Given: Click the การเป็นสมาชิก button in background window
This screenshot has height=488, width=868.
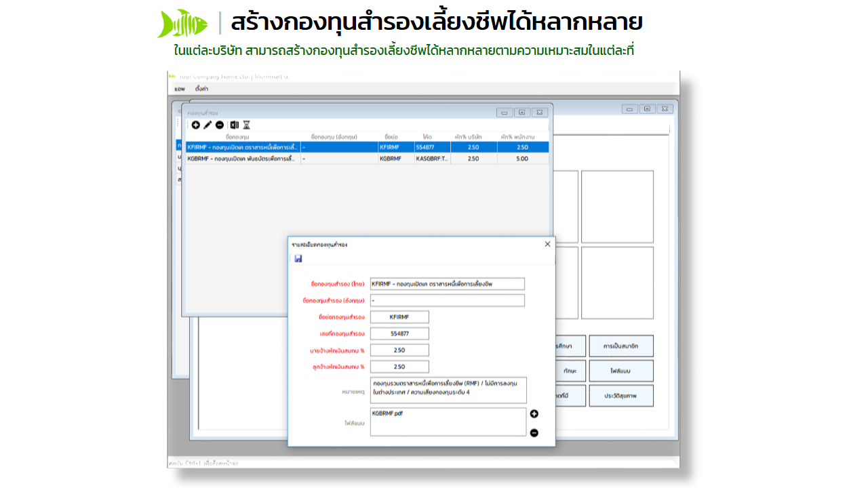Looking at the screenshot, I should 621,346.
